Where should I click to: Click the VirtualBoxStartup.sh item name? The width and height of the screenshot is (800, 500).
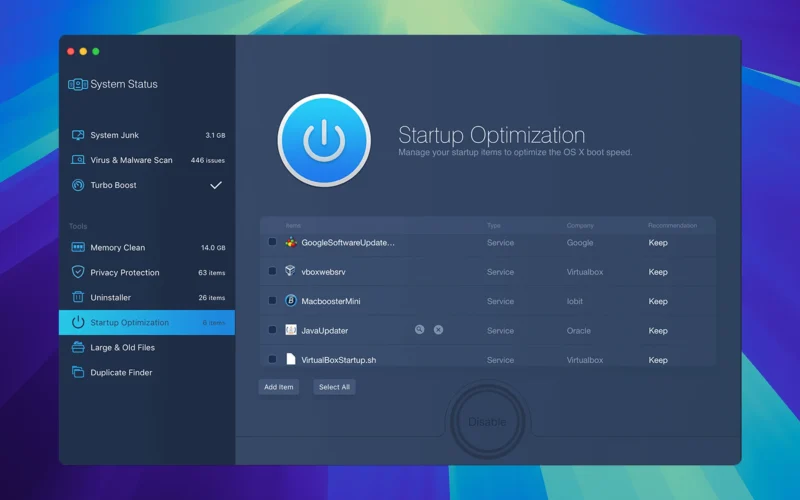point(339,360)
